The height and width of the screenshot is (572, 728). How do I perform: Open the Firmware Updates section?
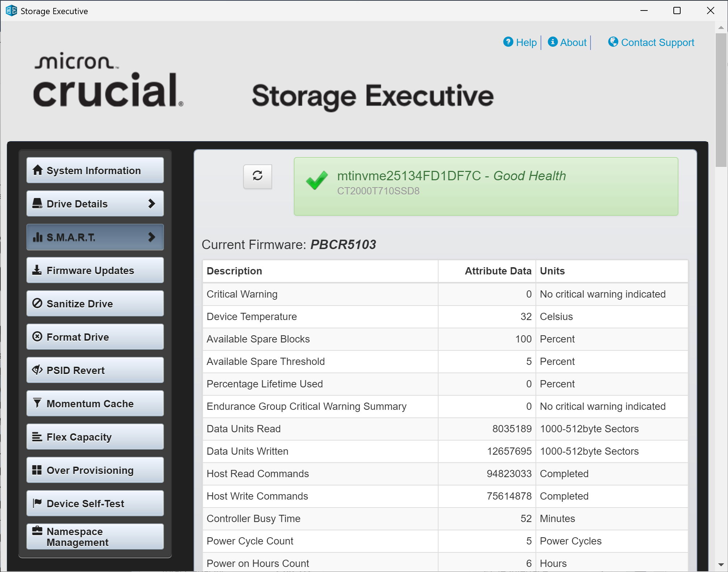tap(95, 270)
